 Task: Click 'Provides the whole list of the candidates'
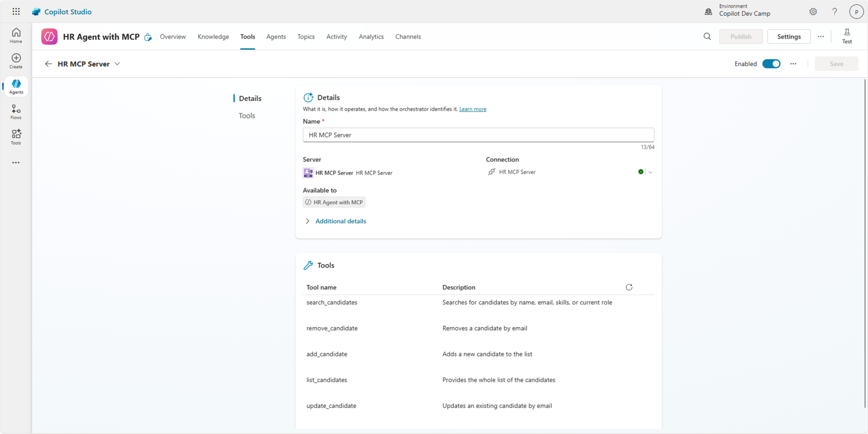499,380
